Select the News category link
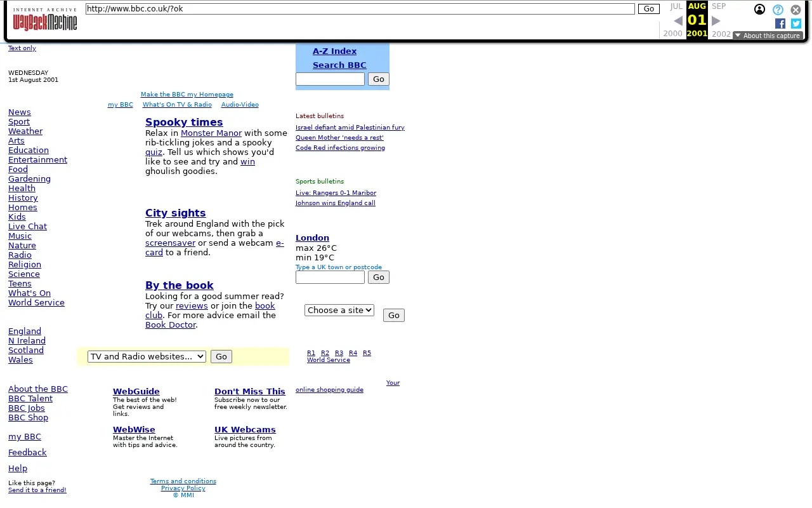812x508 pixels. pyautogui.click(x=20, y=112)
